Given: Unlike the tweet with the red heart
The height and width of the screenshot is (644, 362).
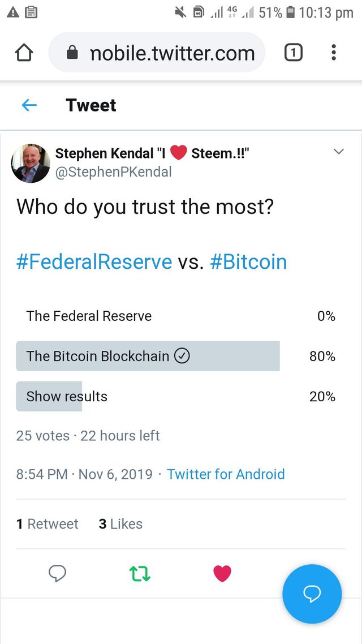Looking at the screenshot, I should coord(222,574).
